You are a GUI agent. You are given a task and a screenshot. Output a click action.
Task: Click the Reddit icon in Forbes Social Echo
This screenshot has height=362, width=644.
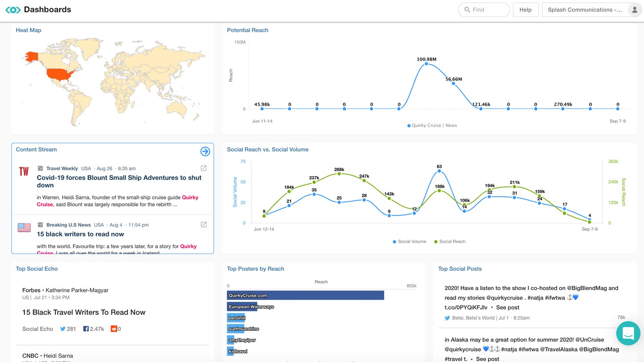[114, 329]
